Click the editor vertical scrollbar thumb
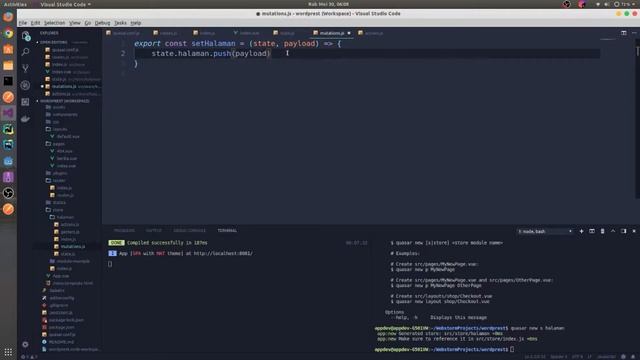This screenshot has height=360, width=640. (x=638, y=51)
